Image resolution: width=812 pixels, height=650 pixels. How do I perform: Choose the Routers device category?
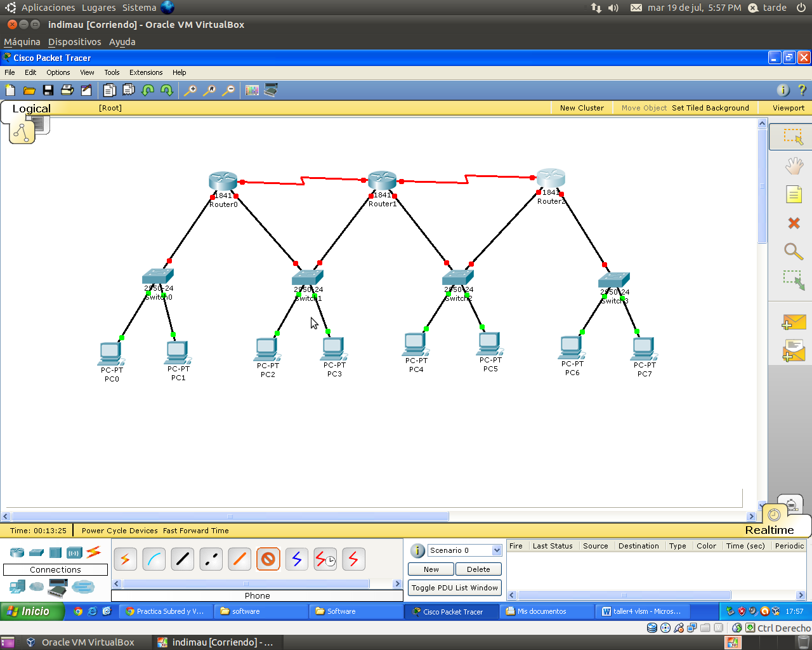17,552
